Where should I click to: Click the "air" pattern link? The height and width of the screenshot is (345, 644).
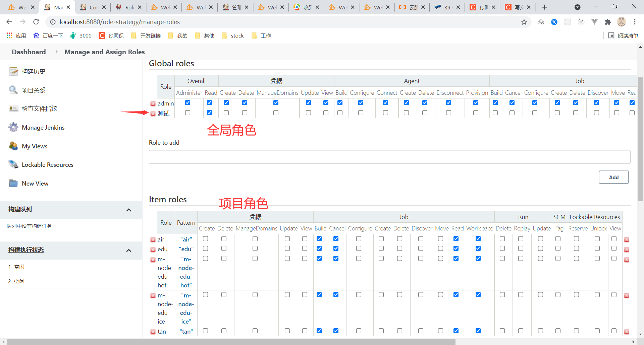pos(186,239)
